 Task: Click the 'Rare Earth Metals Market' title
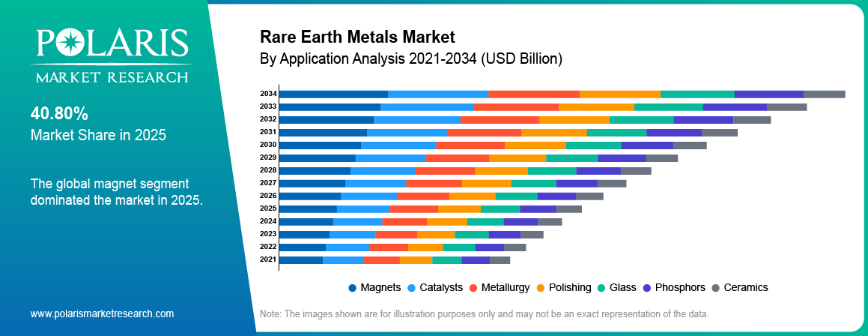(357, 37)
